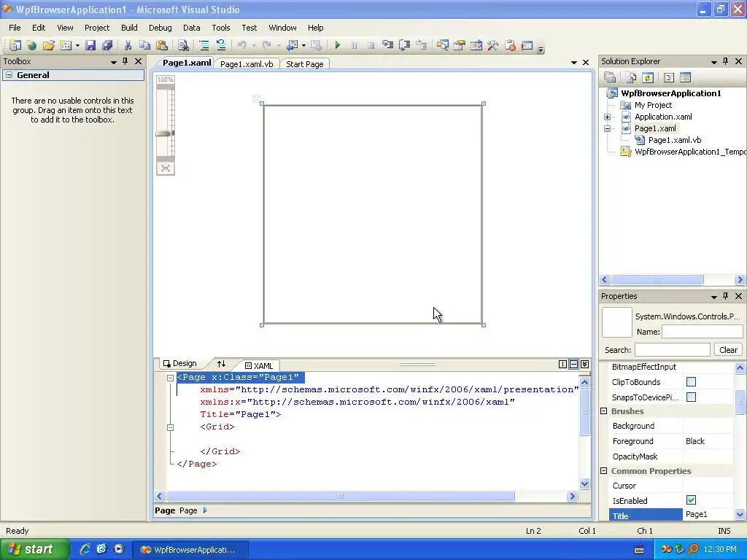This screenshot has width=747, height=560.
Task: Click the Comment out selected lines icon
Action: (x=204, y=45)
